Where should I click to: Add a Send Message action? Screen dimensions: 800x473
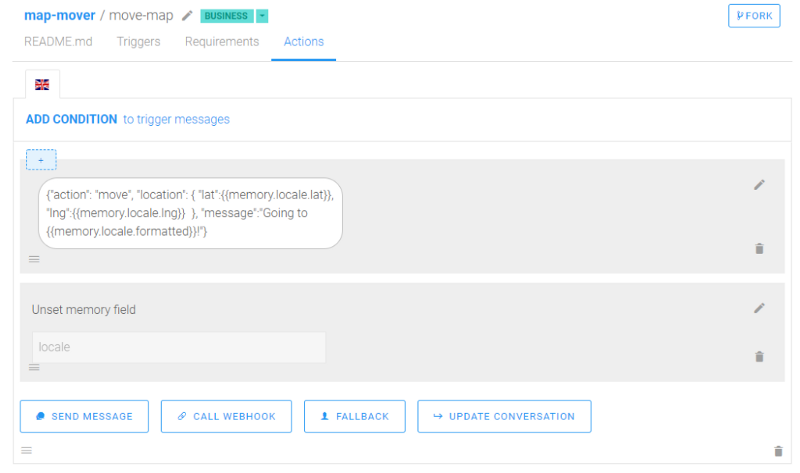tap(85, 416)
